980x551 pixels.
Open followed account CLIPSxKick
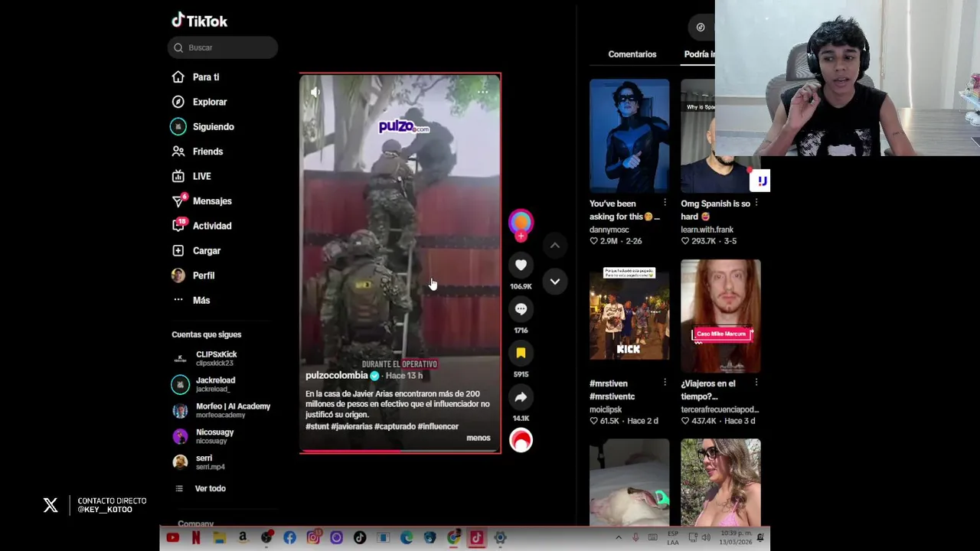click(x=205, y=358)
